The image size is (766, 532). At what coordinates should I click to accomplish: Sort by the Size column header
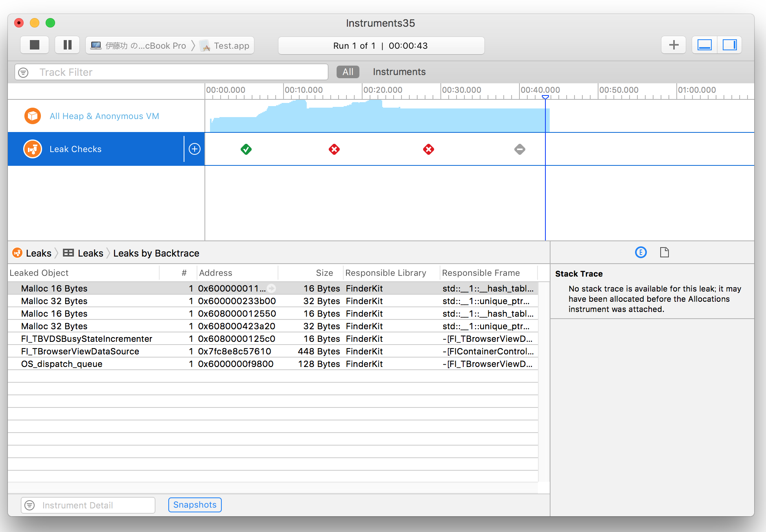click(x=311, y=273)
